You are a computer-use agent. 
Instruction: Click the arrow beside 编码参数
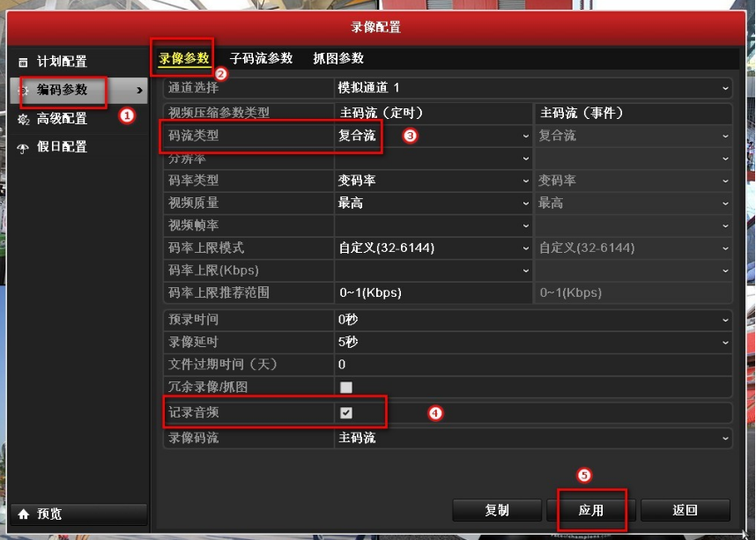[139, 90]
